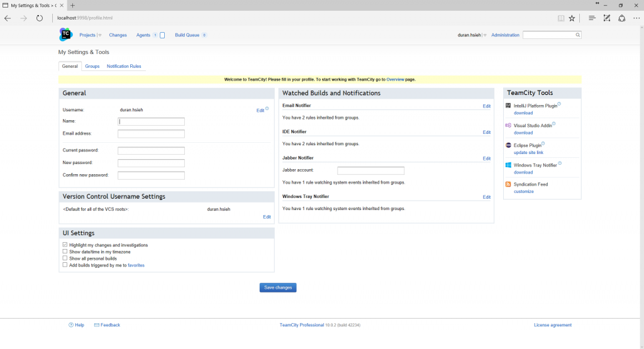Open the Administration link
This screenshot has height=349, width=644.
505,35
